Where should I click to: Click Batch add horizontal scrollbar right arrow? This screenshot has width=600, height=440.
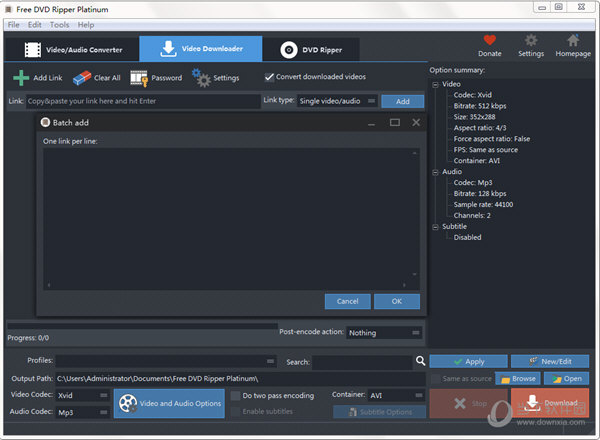(x=404, y=285)
